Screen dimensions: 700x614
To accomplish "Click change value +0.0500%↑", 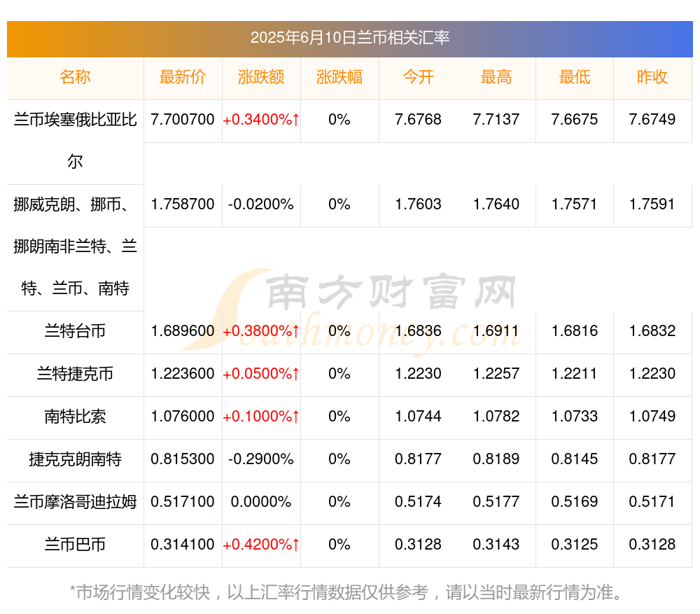I will click(x=261, y=374).
